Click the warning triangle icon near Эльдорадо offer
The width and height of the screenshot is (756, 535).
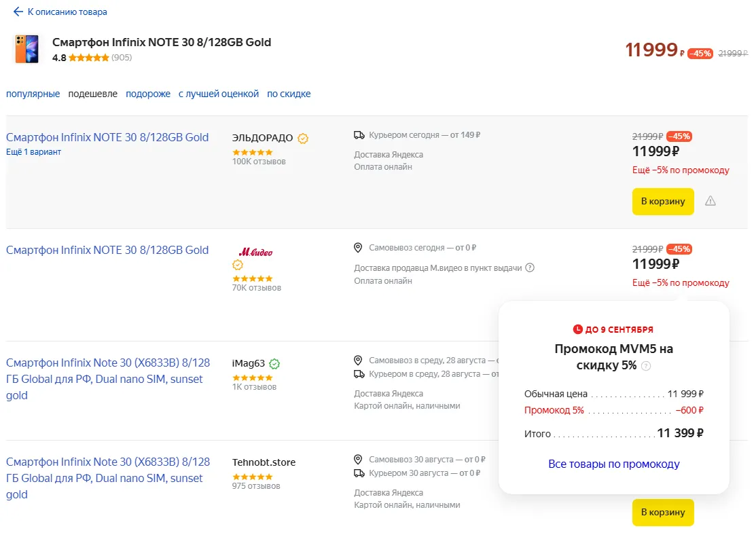(710, 201)
